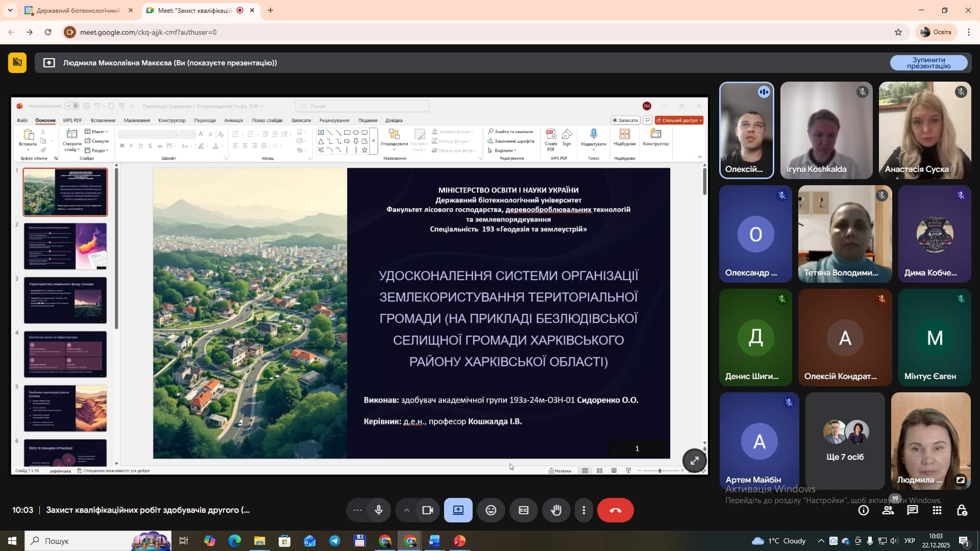Image resolution: width=980 pixels, height=551 pixels.
Task: Click Зупинити презентацію button
Action: click(928, 63)
